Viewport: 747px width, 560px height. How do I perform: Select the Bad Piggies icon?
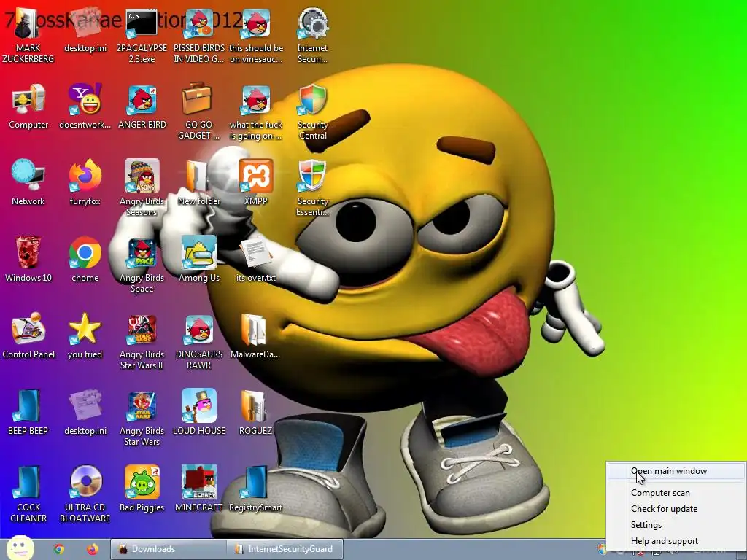pyautogui.click(x=142, y=489)
